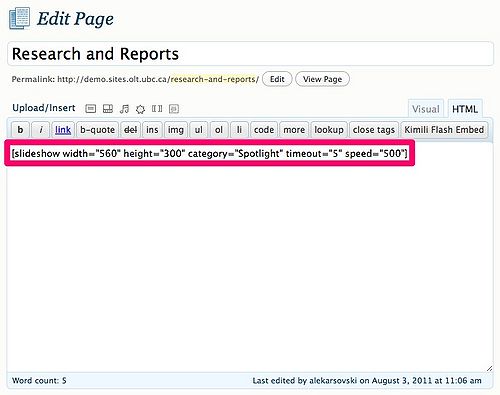500x395 pixels.
Task: Insert an image with the img button
Action: (x=176, y=129)
